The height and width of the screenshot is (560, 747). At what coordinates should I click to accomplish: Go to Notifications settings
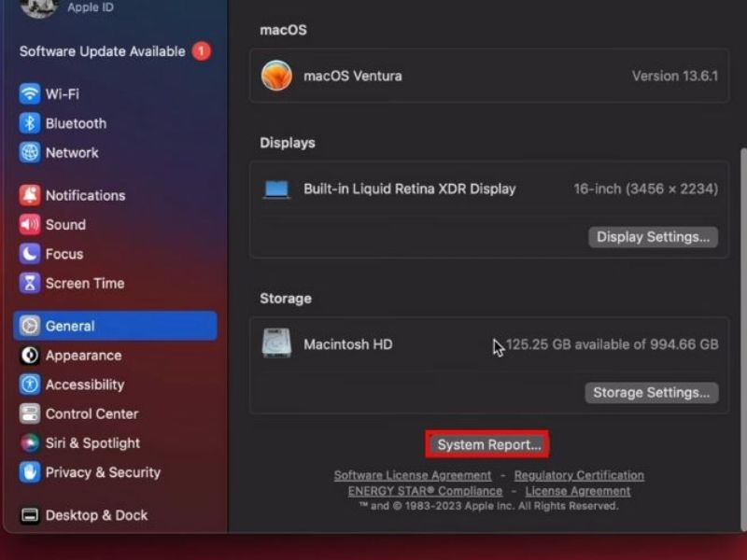[115, 195]
